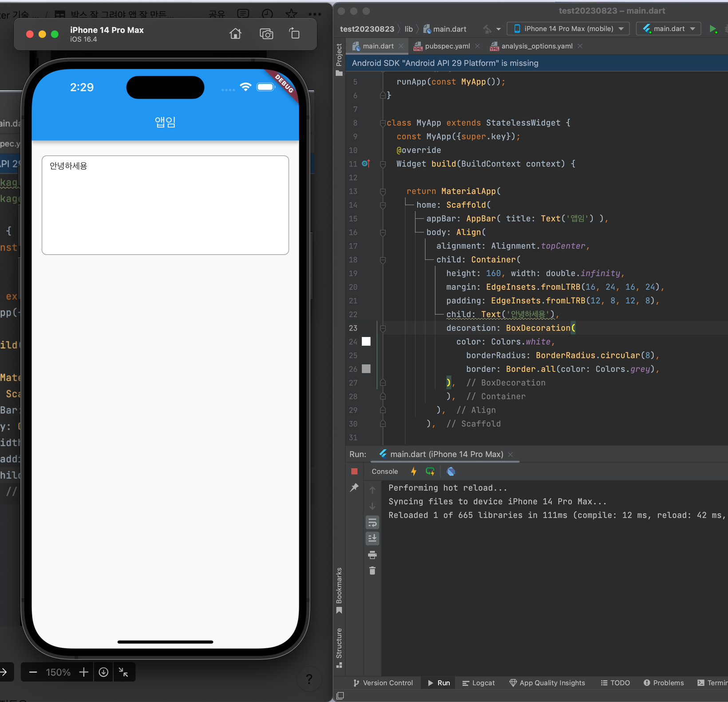The width and height of the screenshot is (728, 702).
Task: Collapse the MyApp class fold marker
Action: [383, 123]
